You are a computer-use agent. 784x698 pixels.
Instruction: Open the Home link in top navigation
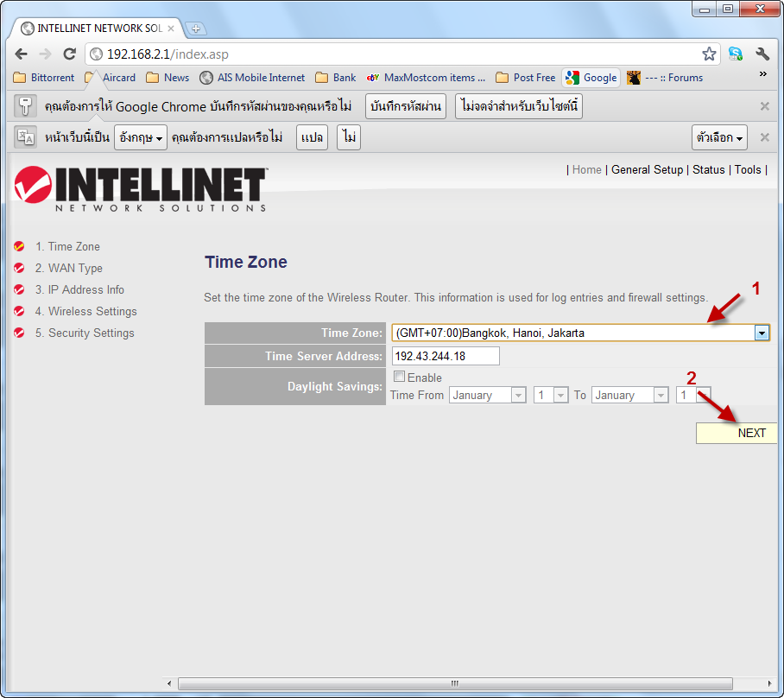click(x=586, y=169)
